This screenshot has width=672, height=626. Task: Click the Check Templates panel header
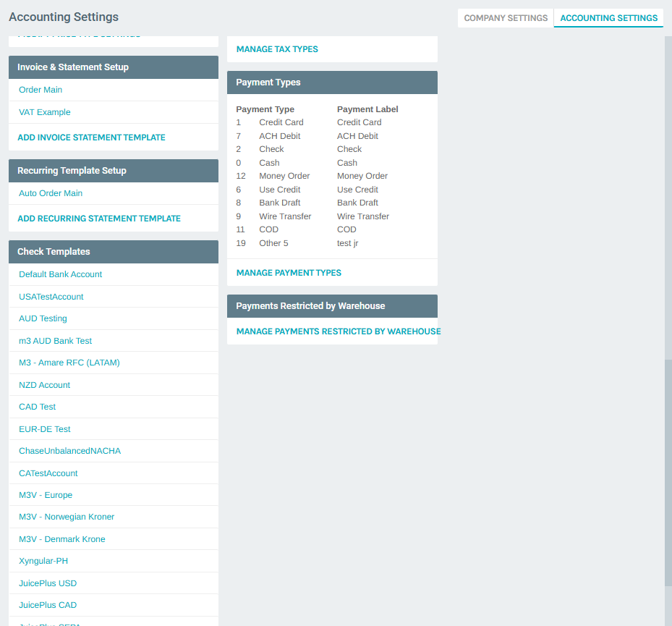[x=114, y=252]
